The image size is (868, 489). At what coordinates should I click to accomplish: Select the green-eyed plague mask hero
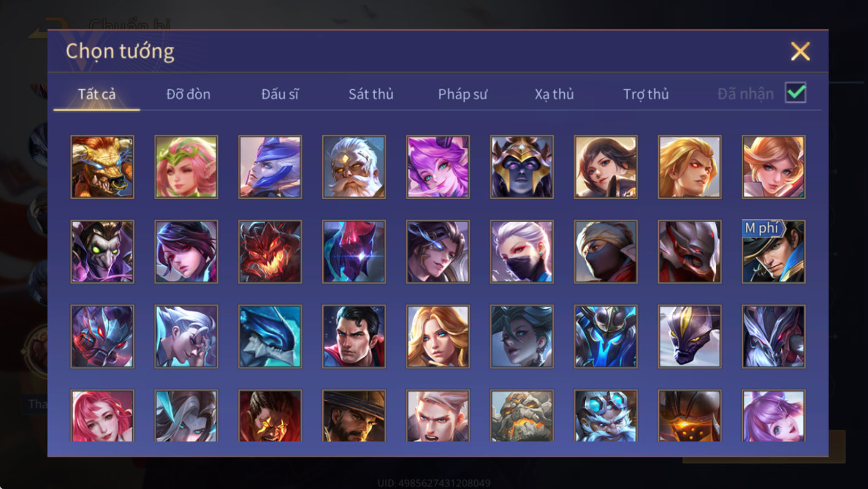click(102, 252)
